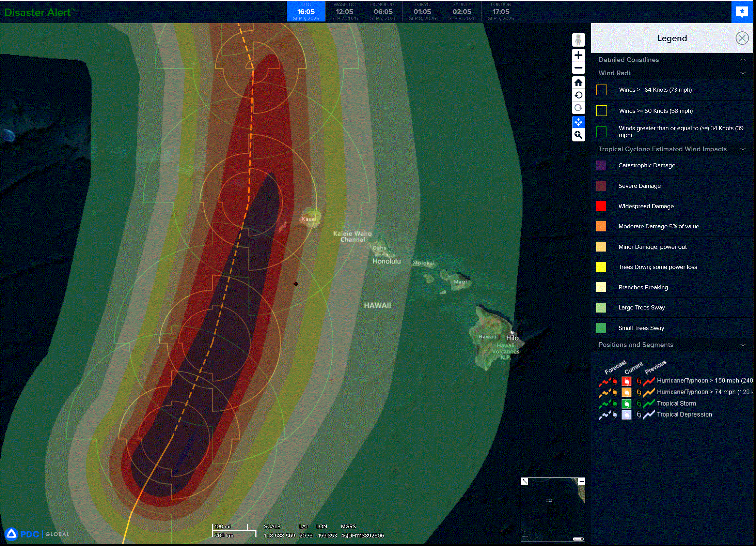Click the current orange hurricane over 74 mph icon
This screenshot has height=546, width=756.
(x=626, y=392)
